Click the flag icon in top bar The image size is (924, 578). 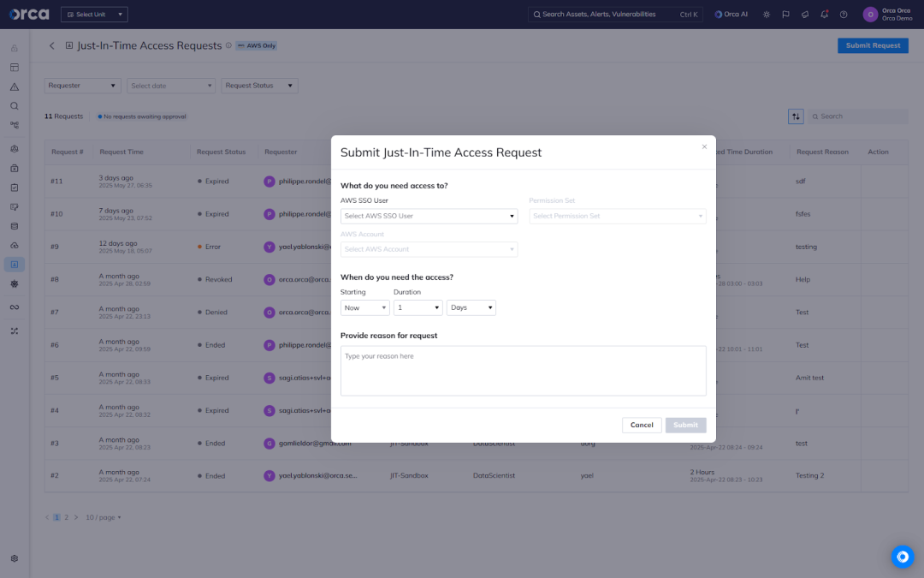click(785, 15)
